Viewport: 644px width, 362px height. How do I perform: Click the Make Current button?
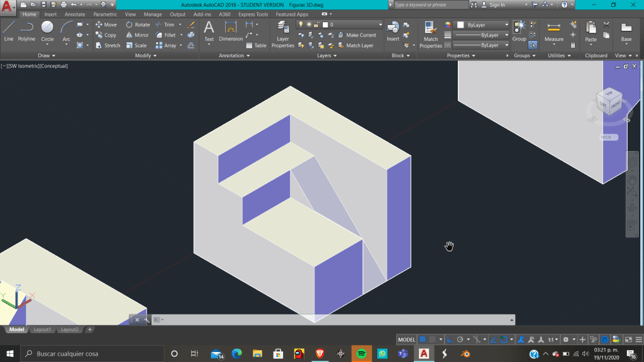tap(360, 35)
